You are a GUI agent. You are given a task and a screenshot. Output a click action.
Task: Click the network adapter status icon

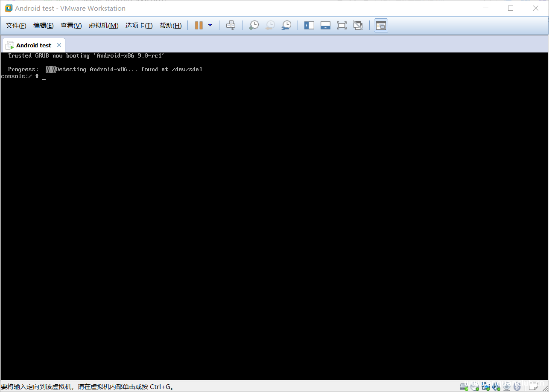[x=485, y=387]
